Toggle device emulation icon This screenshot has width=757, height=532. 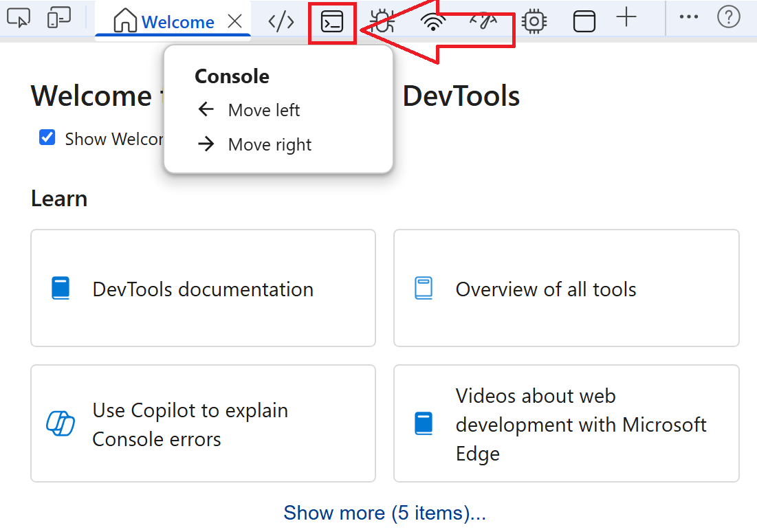tap(59, 18)
